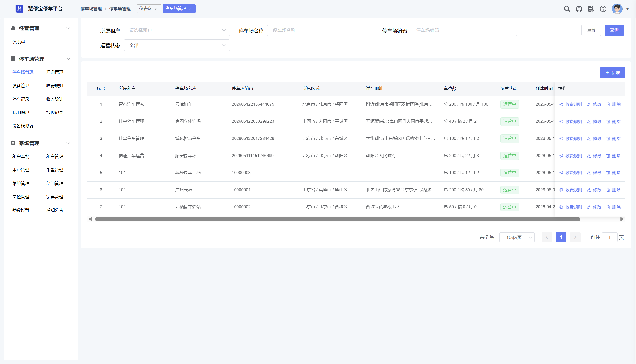Collapse the 经营管理 menu group

point(68,28)
